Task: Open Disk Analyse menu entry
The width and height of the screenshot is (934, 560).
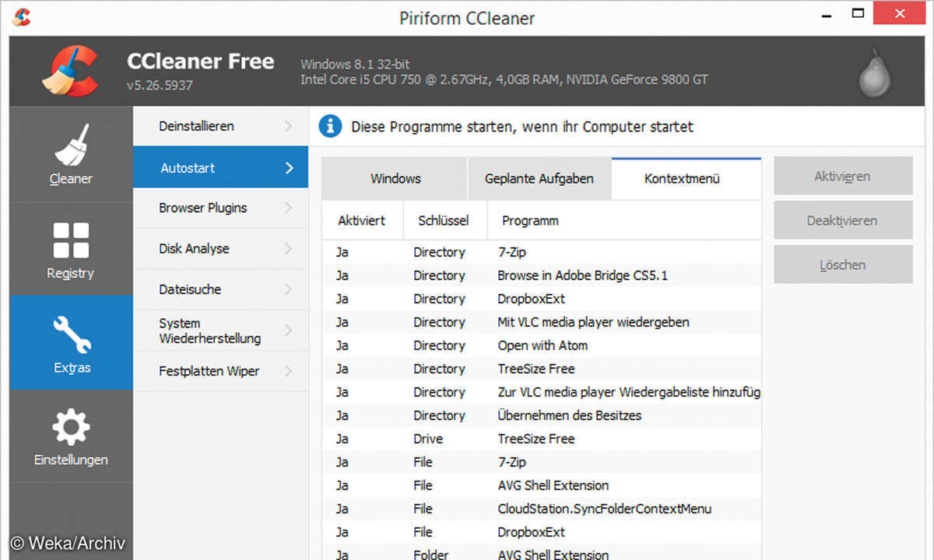Action: click(220, 249)
